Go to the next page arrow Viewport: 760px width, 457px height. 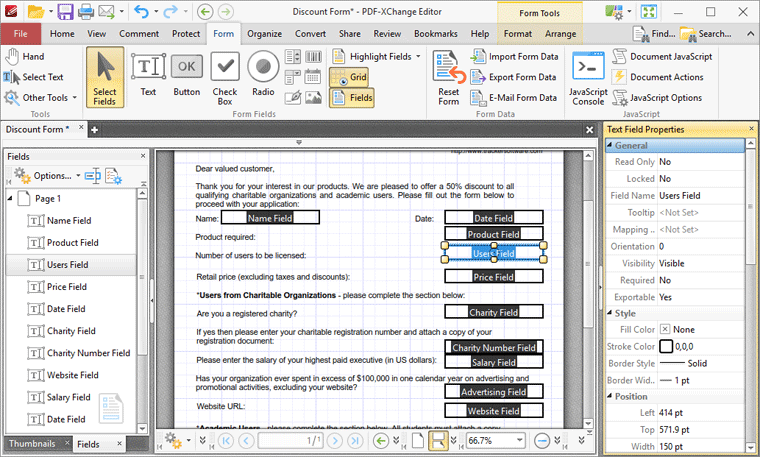click(334, 441)
